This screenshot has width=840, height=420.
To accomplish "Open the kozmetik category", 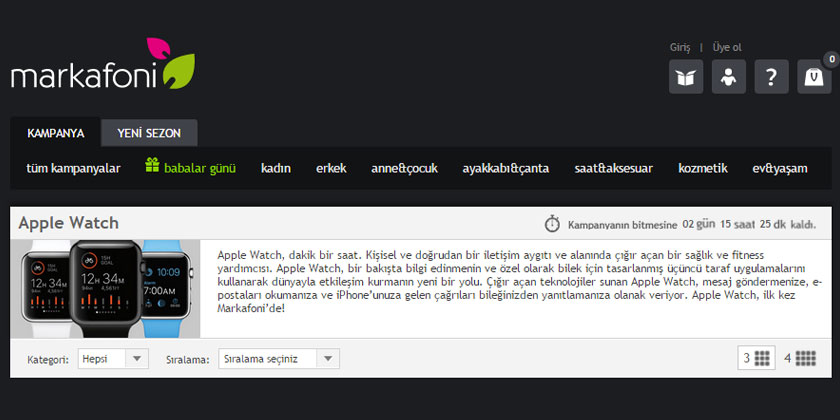I will tap(702, 168).
